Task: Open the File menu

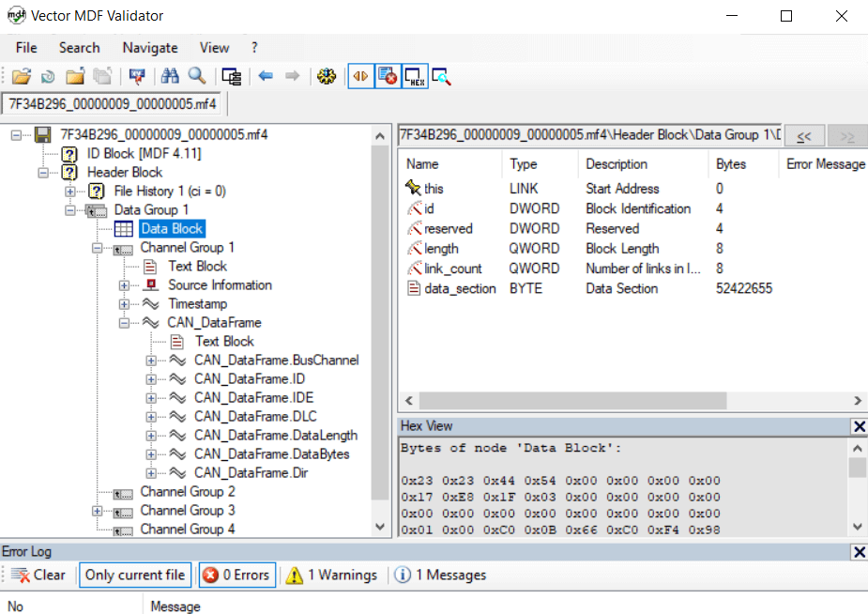Action: (x=26, y=48)
